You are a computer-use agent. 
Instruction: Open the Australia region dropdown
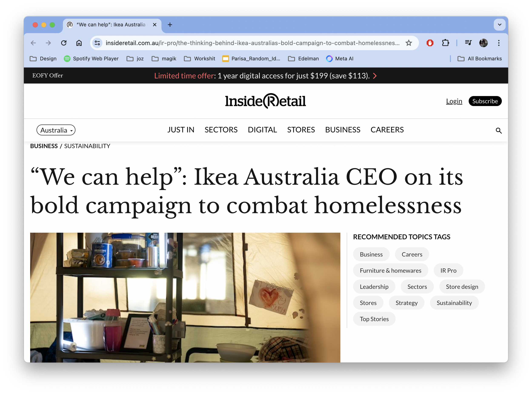pyautogui.click(x=56, y=130)
